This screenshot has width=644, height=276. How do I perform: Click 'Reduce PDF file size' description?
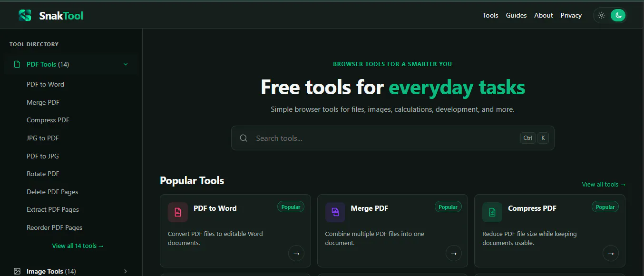[529, 238]
